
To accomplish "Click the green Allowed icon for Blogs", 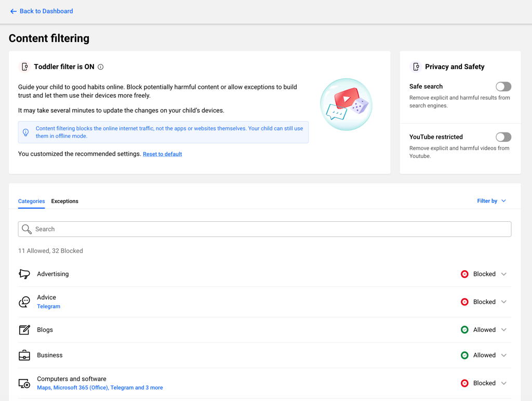I will (464, 330).
